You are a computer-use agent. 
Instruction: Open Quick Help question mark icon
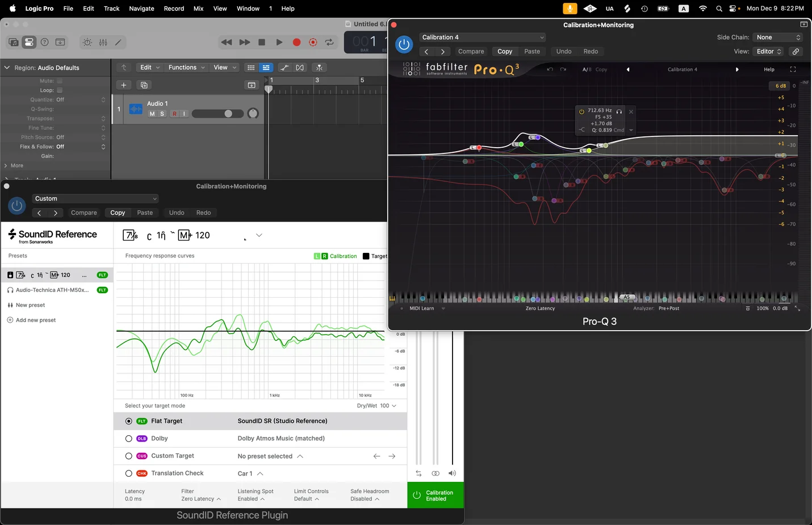click(x=44, y=42)
